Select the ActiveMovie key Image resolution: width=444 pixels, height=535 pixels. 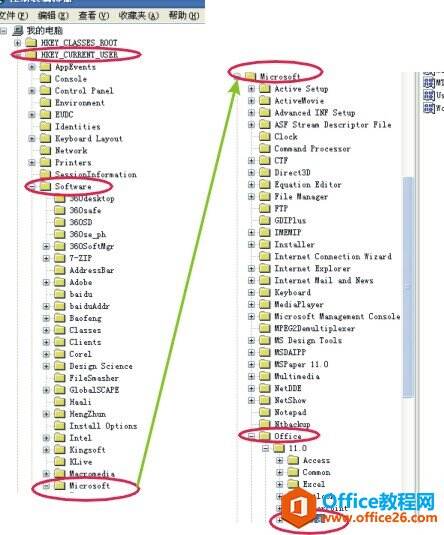299,101
